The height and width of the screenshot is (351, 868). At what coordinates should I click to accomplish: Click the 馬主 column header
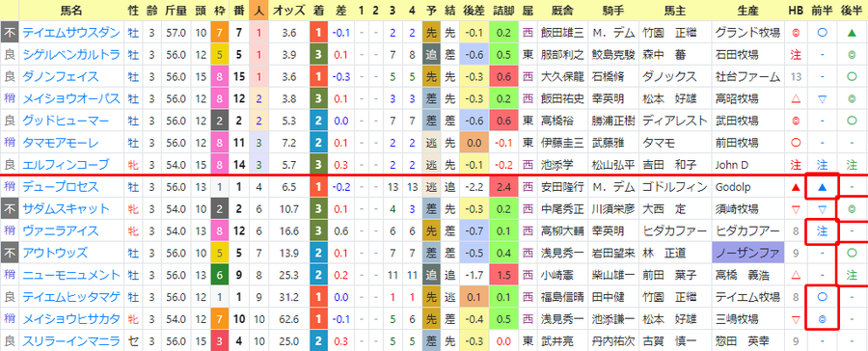click(x=674, y=10)
